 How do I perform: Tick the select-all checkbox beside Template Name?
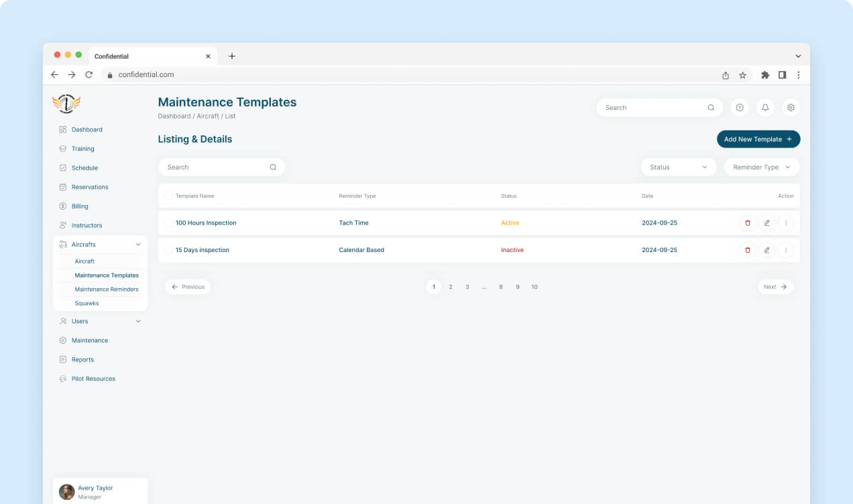pyautogui.click(x=168, y=196)
